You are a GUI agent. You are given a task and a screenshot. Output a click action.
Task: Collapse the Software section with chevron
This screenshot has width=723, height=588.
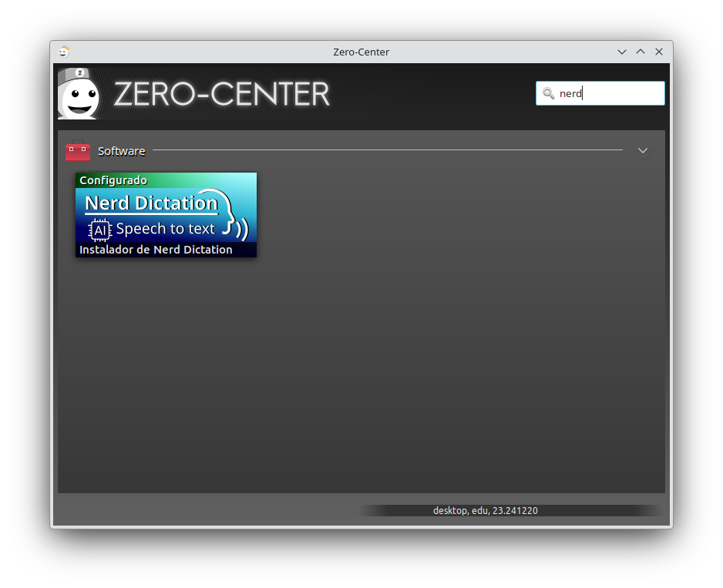[643, 150]
